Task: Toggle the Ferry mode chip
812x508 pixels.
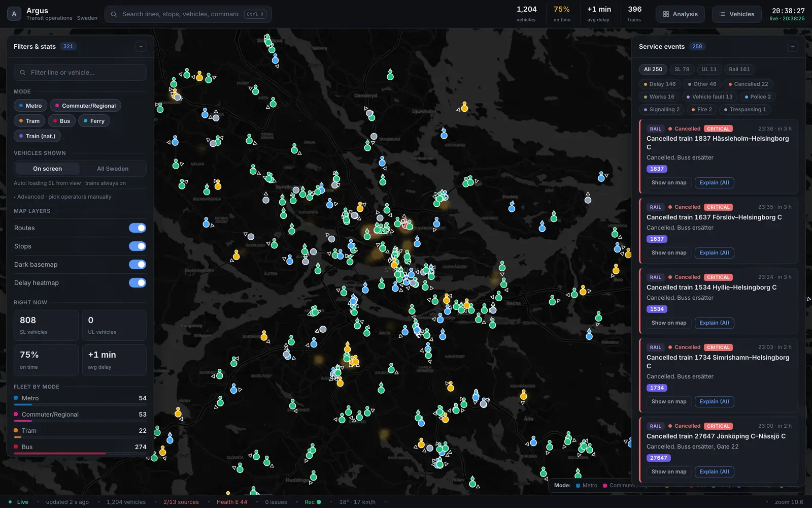Action: 94,121
